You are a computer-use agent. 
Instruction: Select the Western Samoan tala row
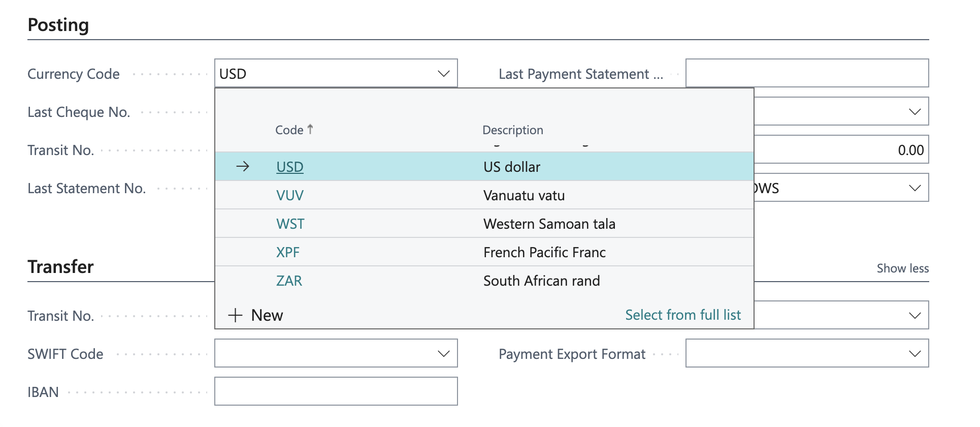click(549, 224)
